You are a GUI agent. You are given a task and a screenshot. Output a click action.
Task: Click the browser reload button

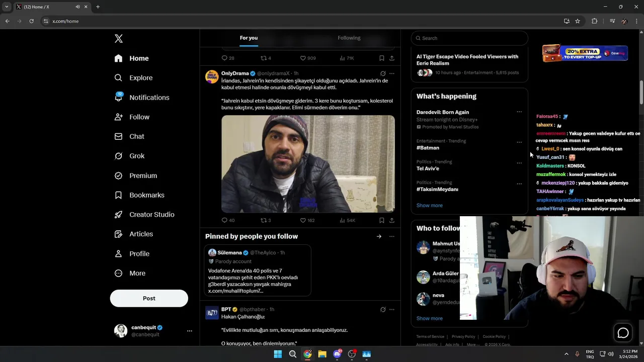click(31, 21)
